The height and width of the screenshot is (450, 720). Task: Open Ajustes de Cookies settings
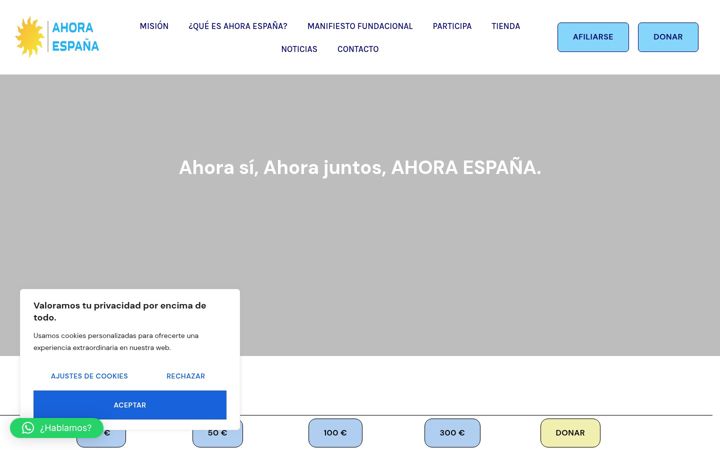[89, 376]
